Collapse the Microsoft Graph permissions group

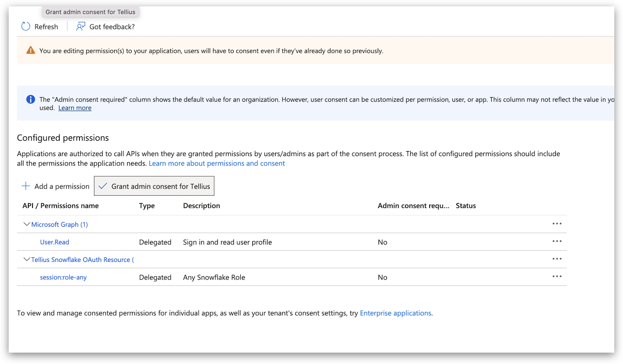tap(26, 224)
